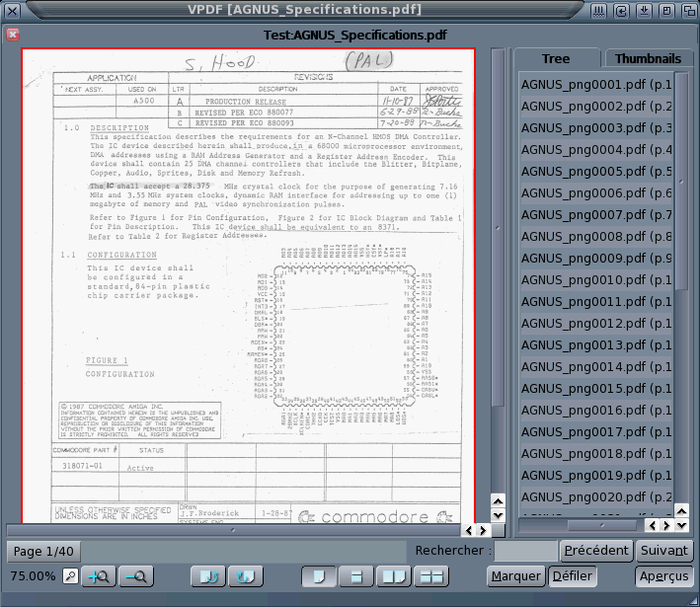The image size is (700, 607).
Task: Click the tree panel scroll right arrow
Action: (x=667, y=525)
